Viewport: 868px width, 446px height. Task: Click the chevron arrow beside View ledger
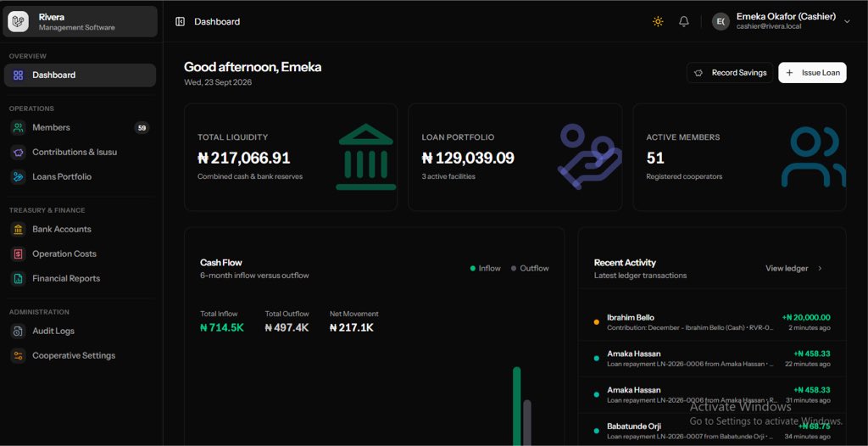(820, 268)
